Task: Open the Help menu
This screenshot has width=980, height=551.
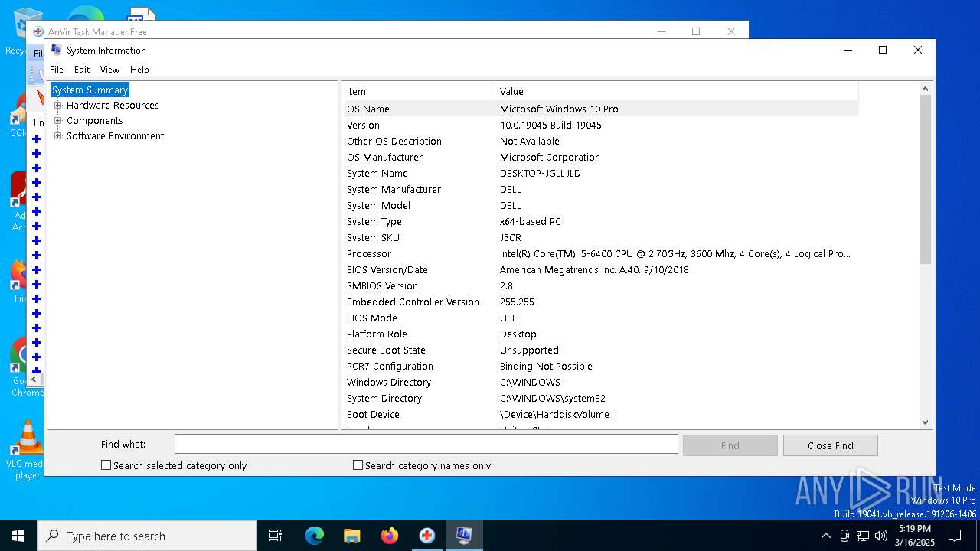Action: (x=139, y=69)
